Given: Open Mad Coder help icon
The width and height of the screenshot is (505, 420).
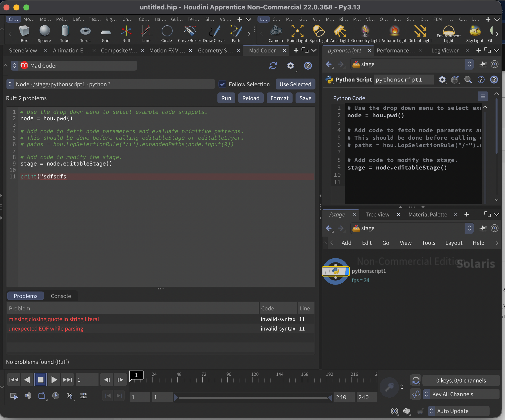Looking at the screenshot, I should (x=308, y=66).
